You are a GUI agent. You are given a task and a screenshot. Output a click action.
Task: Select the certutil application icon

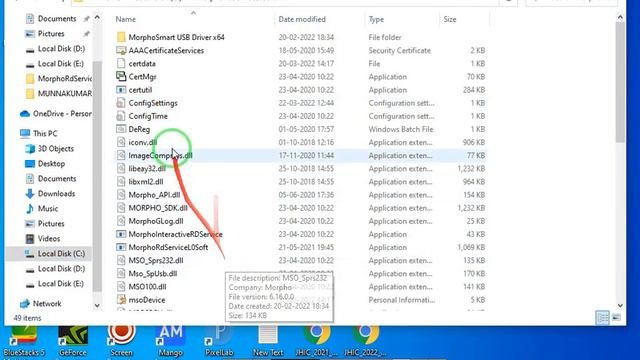121,89
